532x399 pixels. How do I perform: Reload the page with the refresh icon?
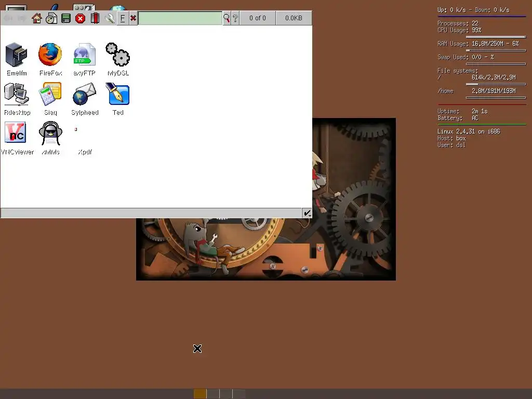[51, 18]
